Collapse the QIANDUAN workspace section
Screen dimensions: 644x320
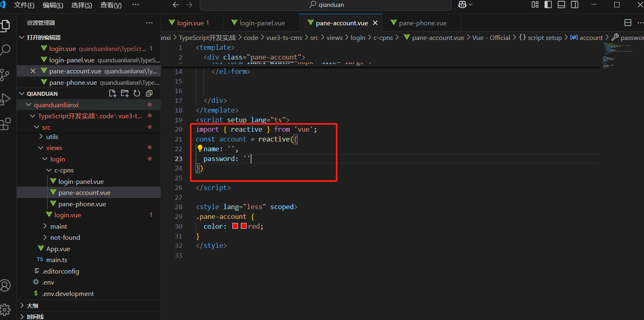pyautogui.click(x=22, y=93)
